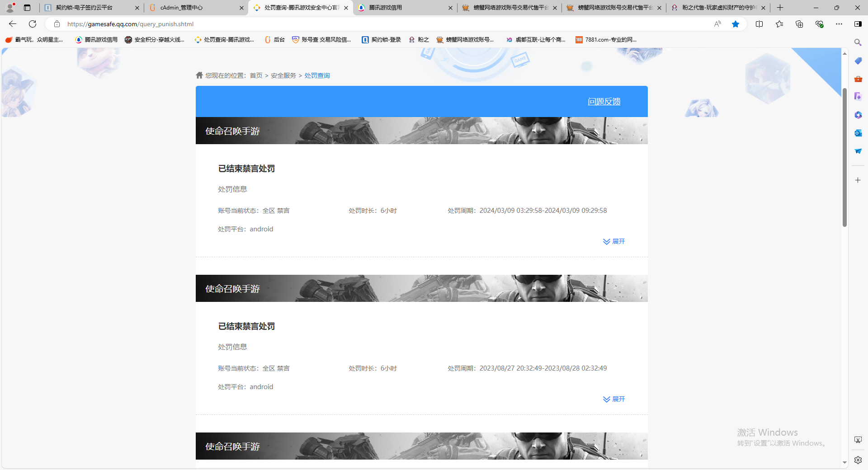
Task: Launch the screenshot capture tool in the sidebar
Action: [x=858, y=439]
